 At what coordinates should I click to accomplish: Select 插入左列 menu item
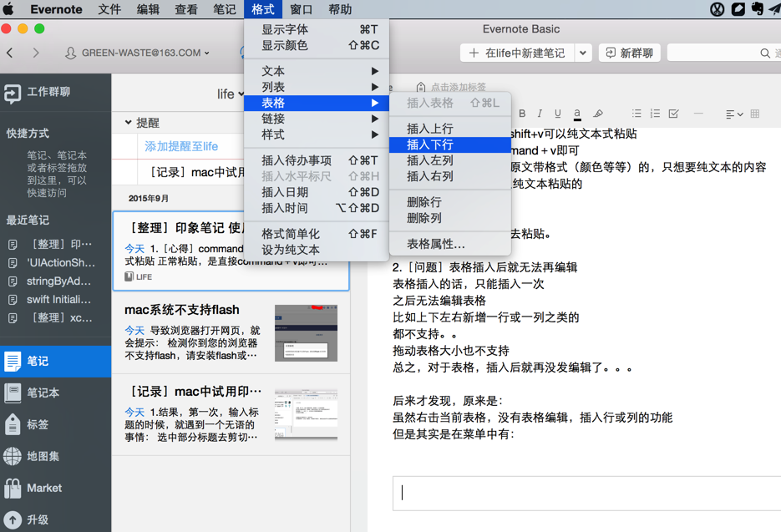click(450, 160)
